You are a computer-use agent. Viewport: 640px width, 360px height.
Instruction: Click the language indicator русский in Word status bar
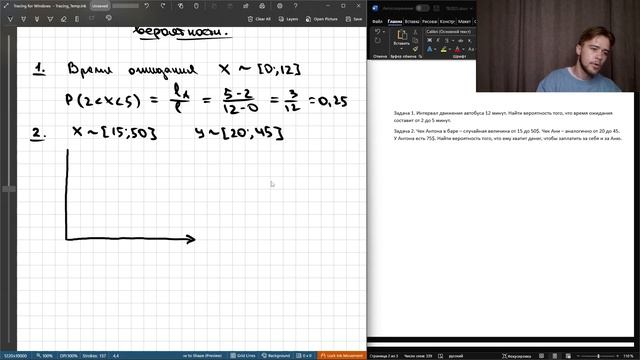456,356
